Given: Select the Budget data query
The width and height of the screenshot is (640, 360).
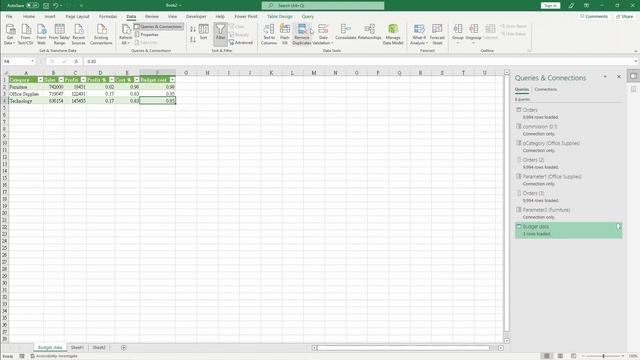Looking at the screenshot, I should pos(568,230).
